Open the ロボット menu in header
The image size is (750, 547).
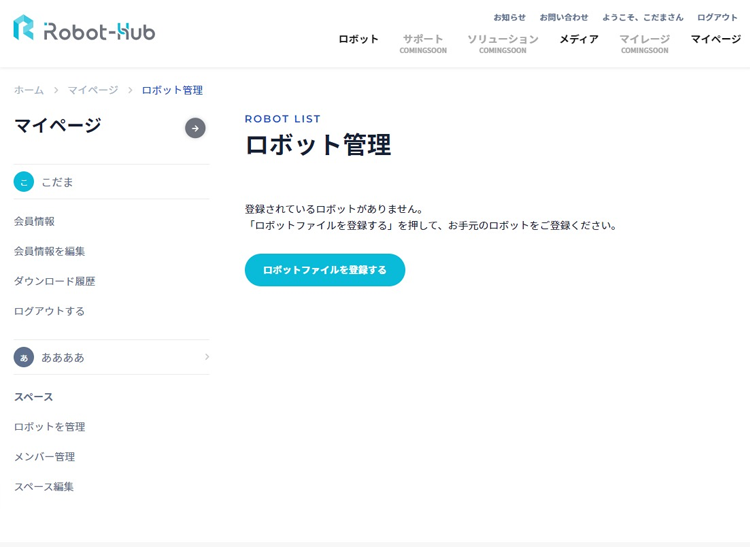(x=358, y=39)
